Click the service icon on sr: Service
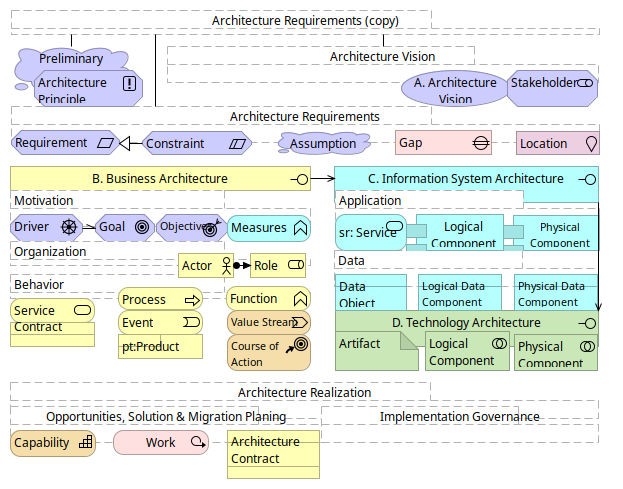 [x=395, y=226]
